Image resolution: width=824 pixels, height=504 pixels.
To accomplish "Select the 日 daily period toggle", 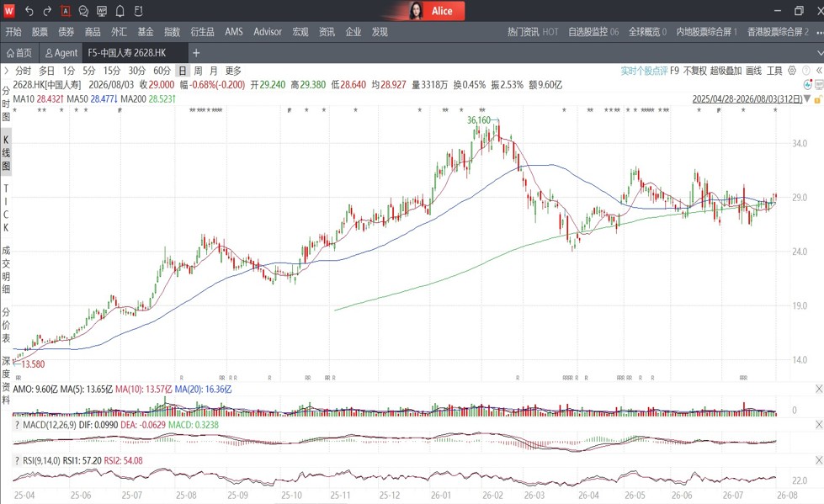I will point(183,71).
